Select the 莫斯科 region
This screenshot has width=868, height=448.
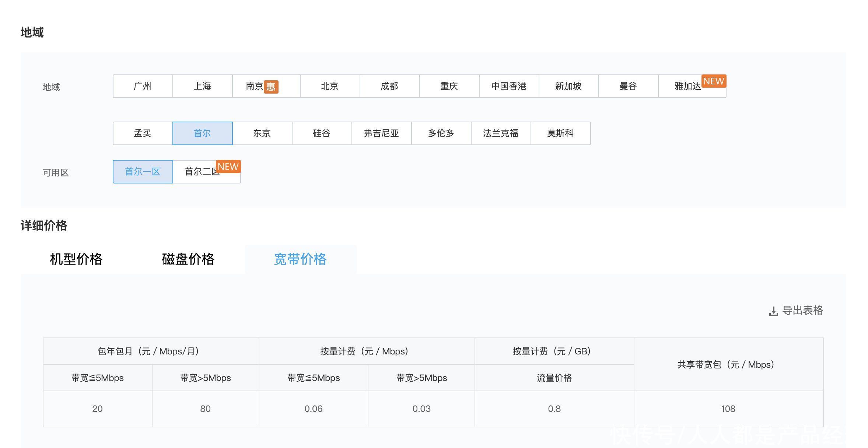561,133
